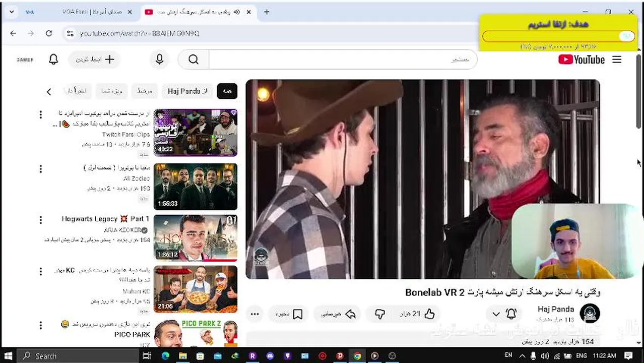The image size is (644, 363).
Task: Select the 'All' filter chip
Action: point(227,91)
